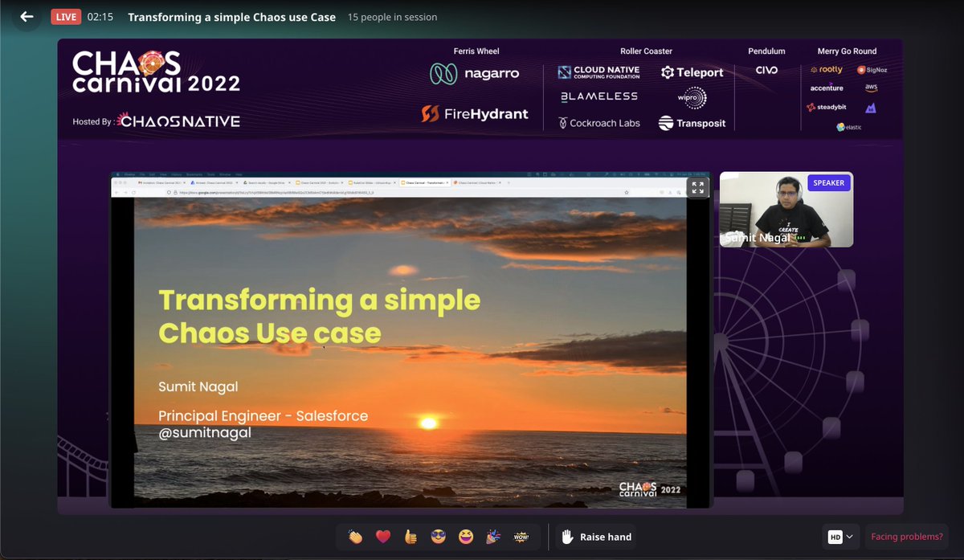Image resolution: width=964 pixels, height=560 pixels.
Task: Click the Raise hand button
Action: 596,537
